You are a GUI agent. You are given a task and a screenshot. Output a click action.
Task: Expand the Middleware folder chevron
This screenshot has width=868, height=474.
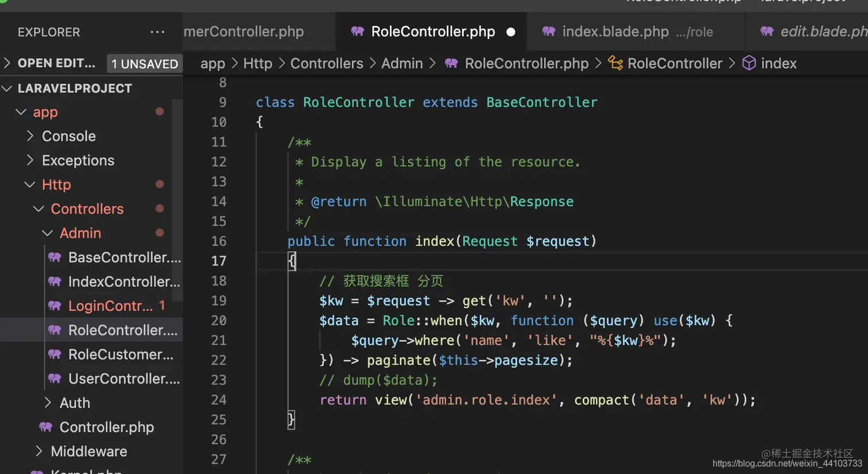tap(39, 451)
